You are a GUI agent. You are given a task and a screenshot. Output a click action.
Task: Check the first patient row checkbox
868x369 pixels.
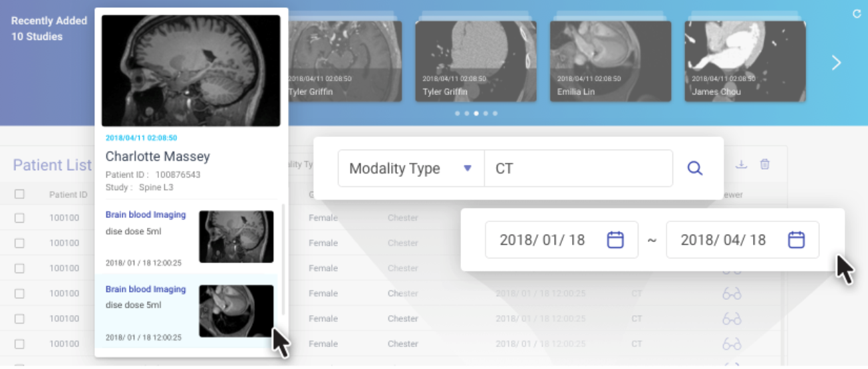coord(19,218)
